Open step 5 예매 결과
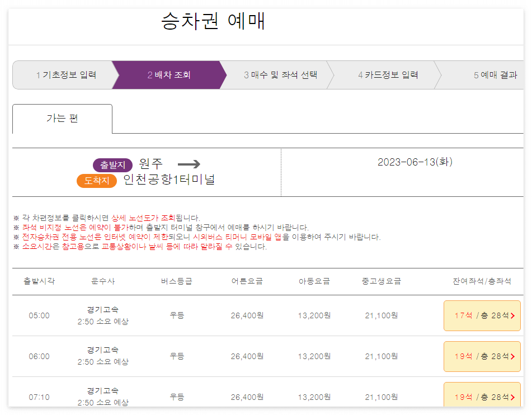This screenshot has height=415, width=532. (495, 75)
